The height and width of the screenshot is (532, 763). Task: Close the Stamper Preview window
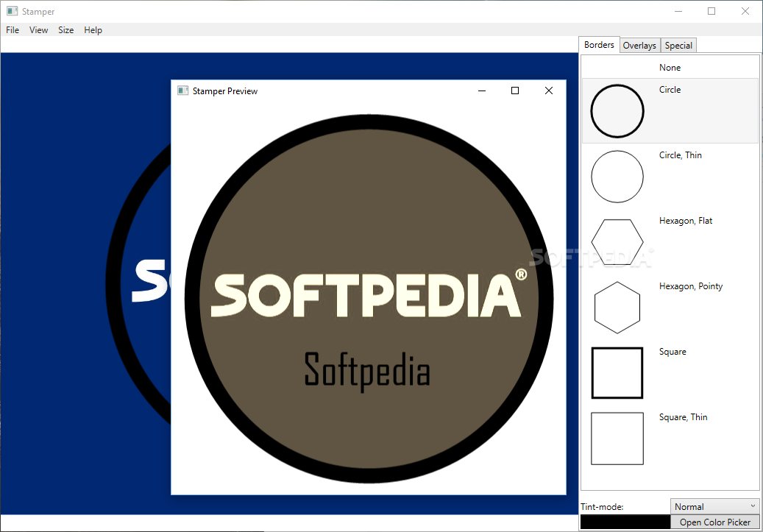click(x=548, y=91)
